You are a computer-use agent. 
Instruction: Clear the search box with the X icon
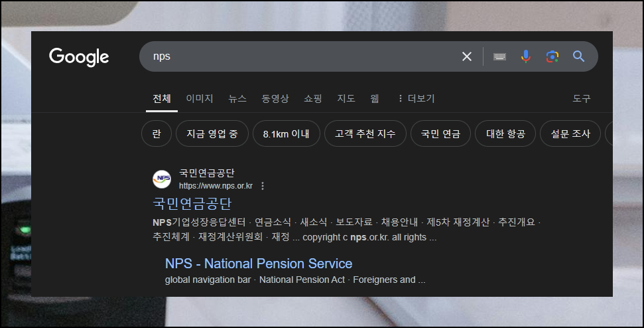point(466,56)
